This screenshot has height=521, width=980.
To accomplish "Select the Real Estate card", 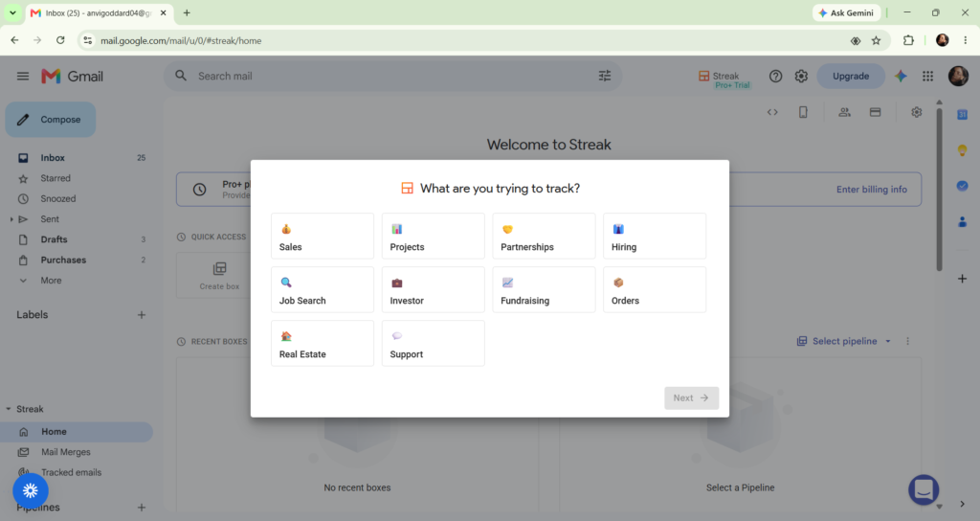I will click(322, 344).
